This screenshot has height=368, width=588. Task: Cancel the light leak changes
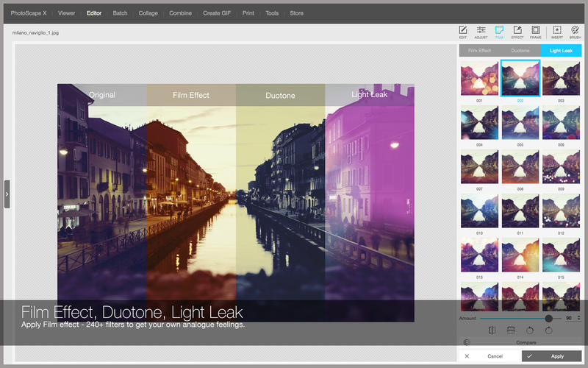[490, 355]
